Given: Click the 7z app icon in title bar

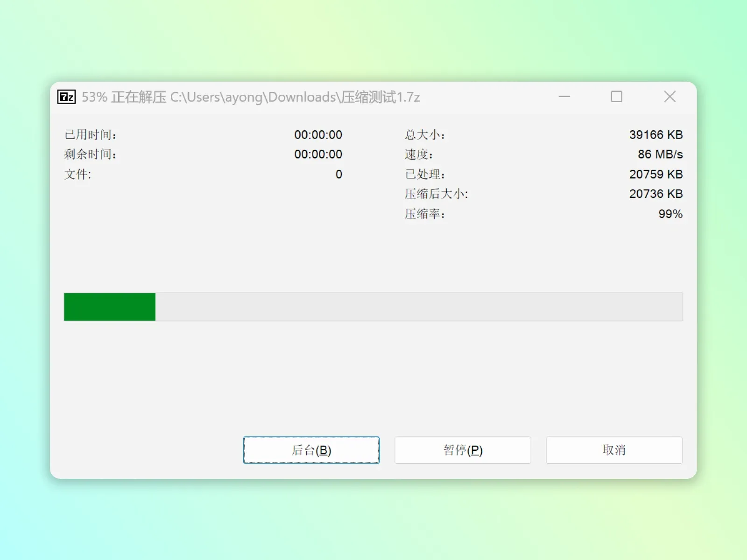Looking at the screenshot, I should (x=66, y=97).
